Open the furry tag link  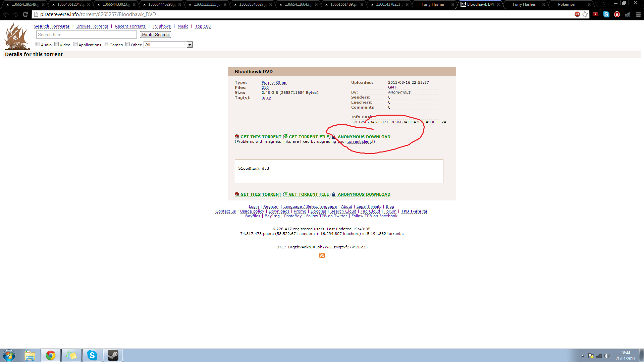click(266, 98)
